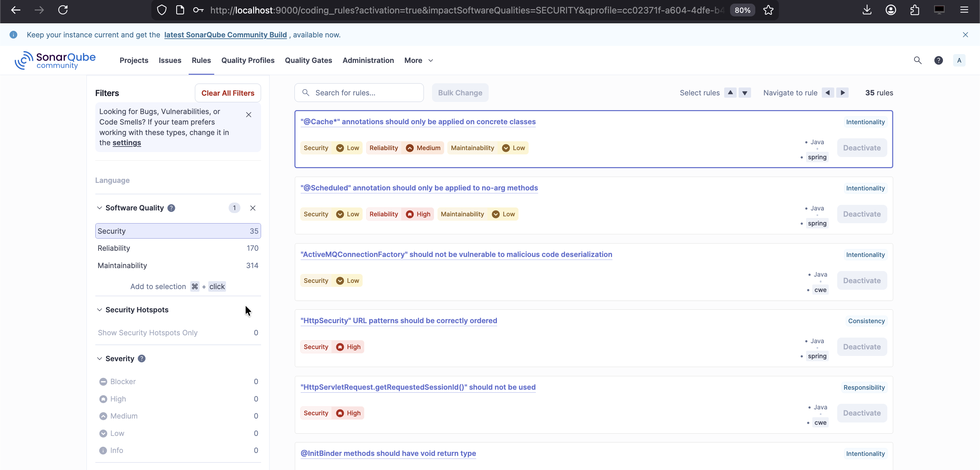Viewport: 980px width, 470px height.
Task: Dismiss the Bugs and Vulnerabilities hint
Action: [x=248, y=115]
